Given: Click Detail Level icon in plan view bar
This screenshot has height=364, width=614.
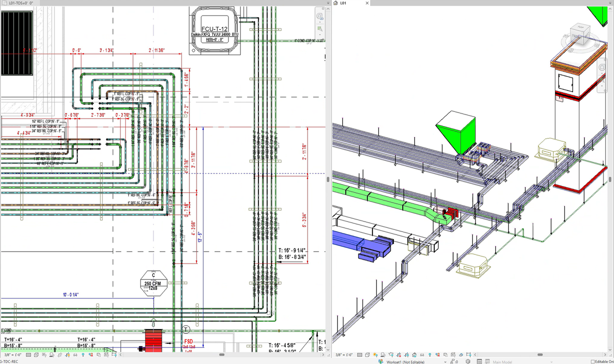Looking at the screenshot, I should pyautogui.click(x=29, y=355).
